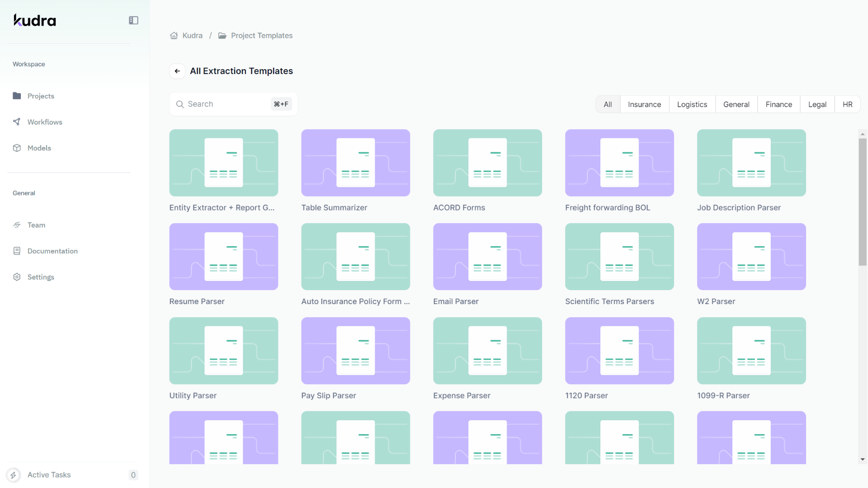Collapse the sidebar with the panel icon

click(133, 20)
